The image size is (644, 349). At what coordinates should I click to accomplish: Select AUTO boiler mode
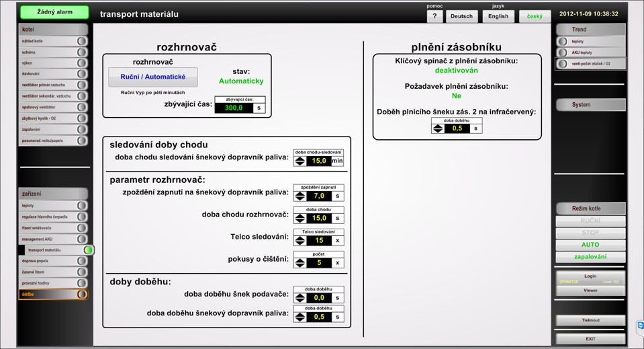590,245
